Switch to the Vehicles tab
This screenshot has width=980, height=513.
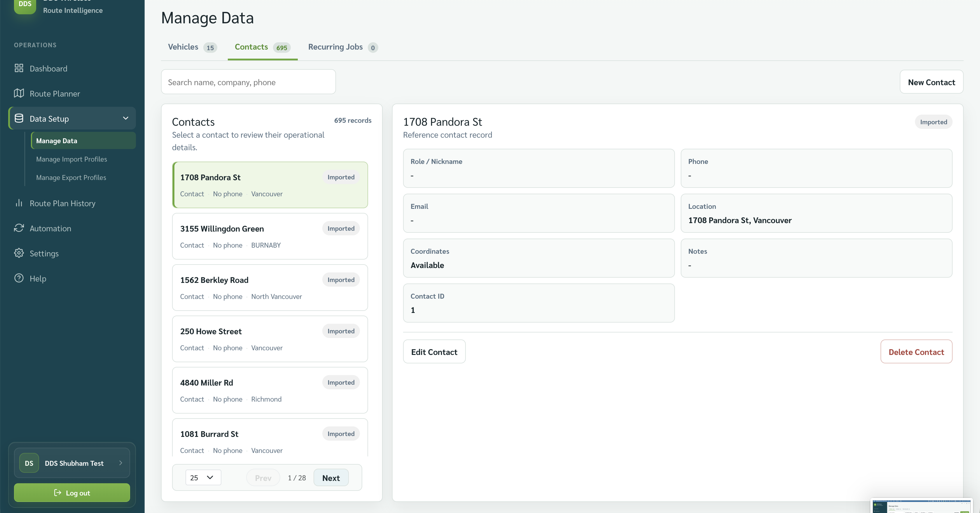point(192,47)
